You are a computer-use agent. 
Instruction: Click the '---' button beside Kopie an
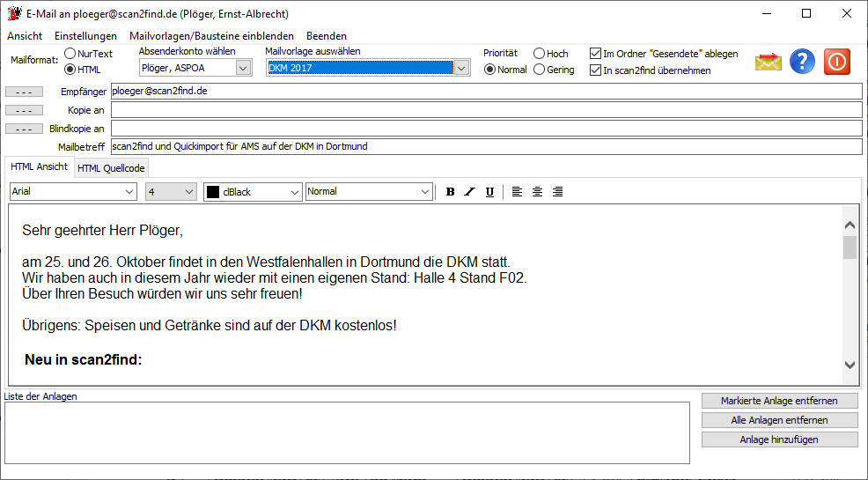(x=24, y=111)
